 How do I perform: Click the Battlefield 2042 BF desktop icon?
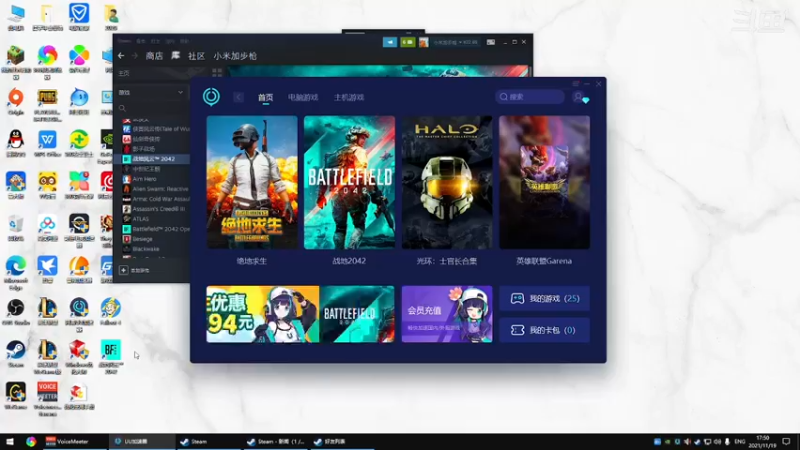111,357
